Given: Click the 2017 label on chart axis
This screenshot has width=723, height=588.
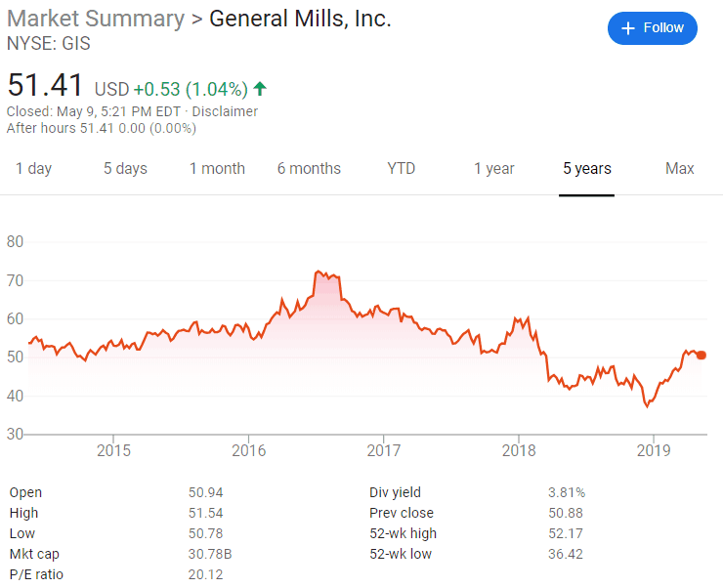Looking at the screenshot, I should pyautogui.click(x=383, y=450).
